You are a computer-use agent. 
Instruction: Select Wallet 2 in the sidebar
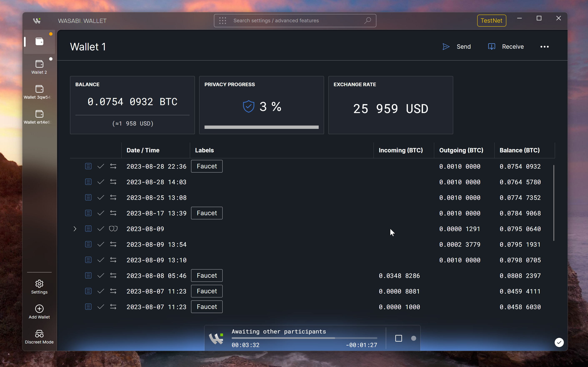coord(39,67)
